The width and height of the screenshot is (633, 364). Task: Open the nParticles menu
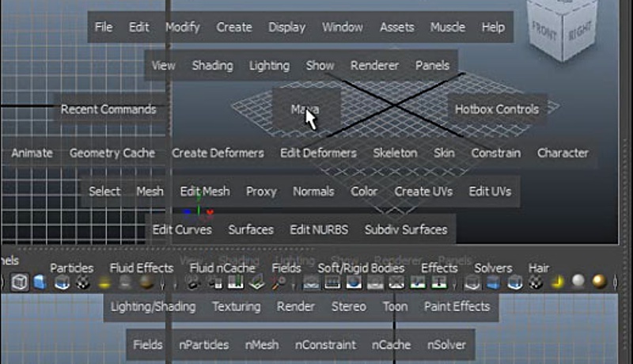(x=204, y=345)
